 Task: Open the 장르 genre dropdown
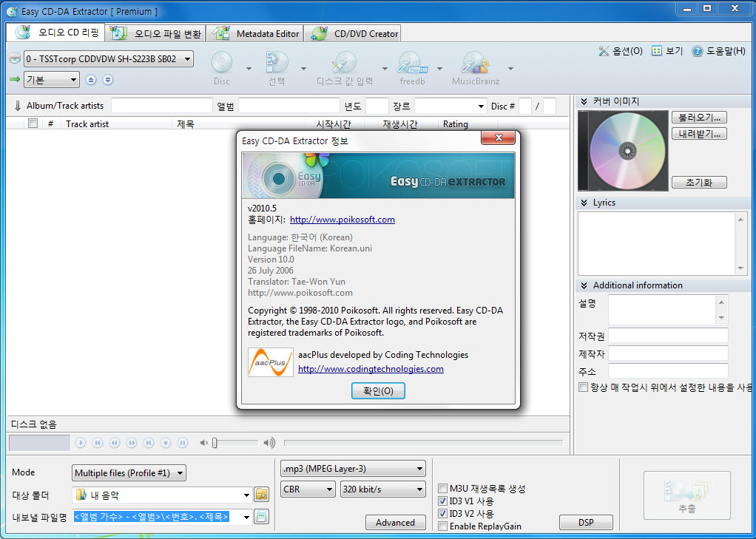pos(450,106)
